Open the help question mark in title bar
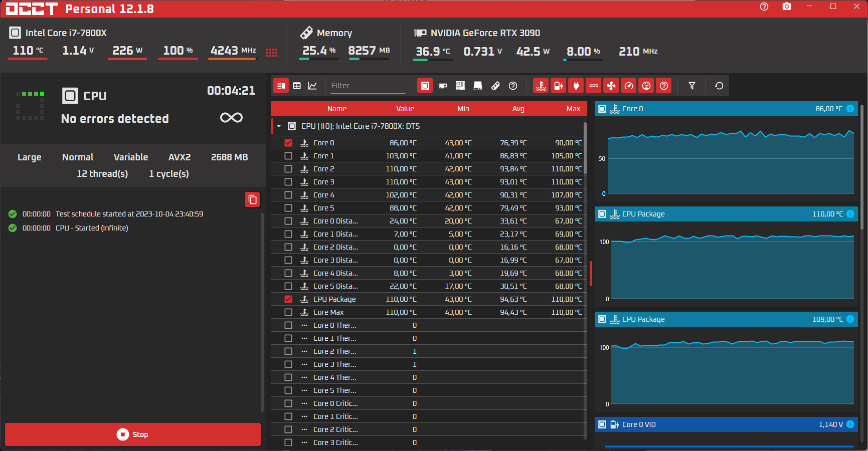The height and width of the screenshot is (451, 868). (x=764, y=7)
